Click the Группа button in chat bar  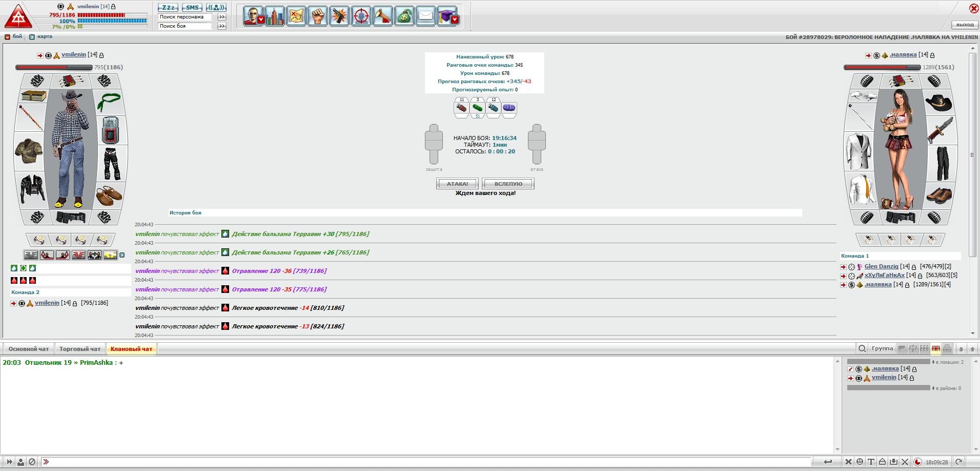(x=882, y=349)
